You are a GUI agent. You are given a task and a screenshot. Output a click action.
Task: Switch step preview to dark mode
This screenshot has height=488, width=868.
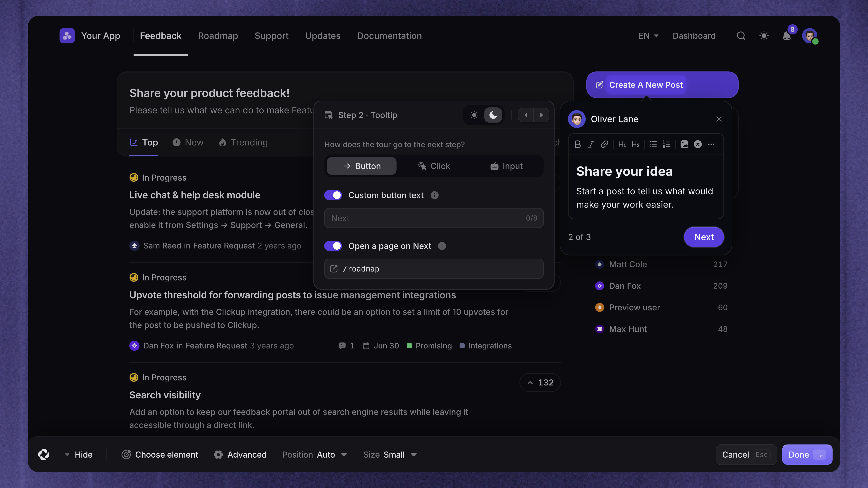tap(493, 115)
